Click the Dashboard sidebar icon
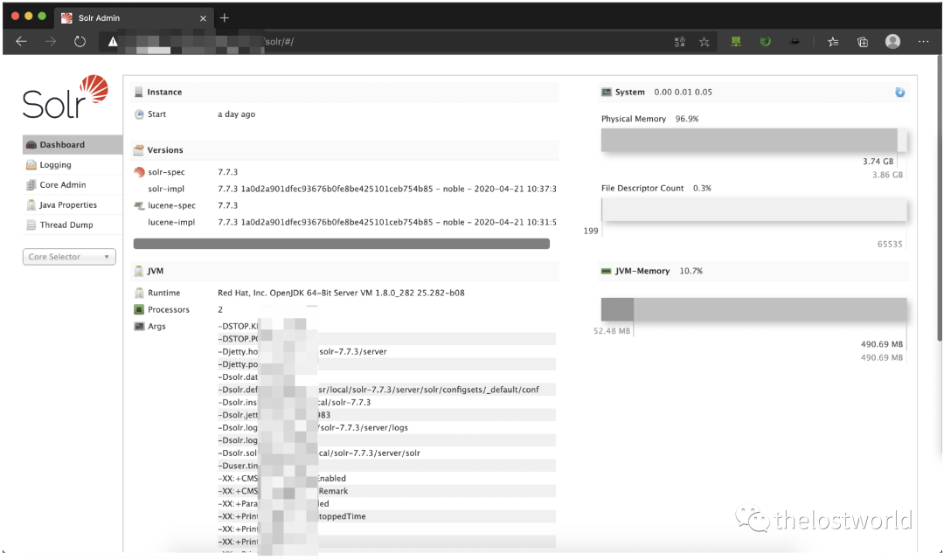Viewport: 944px width, 560px height. tap(31, 145)
